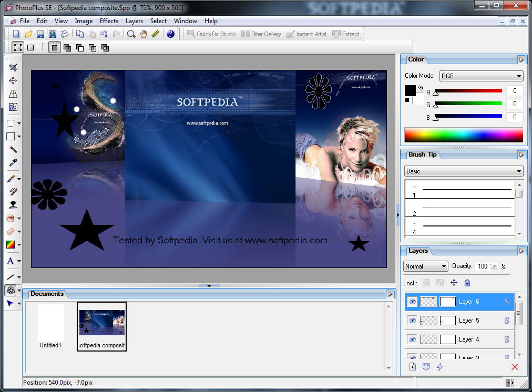
Task: Select the QuickShape flower tool
Action: pyautogui.click(x=11, y=290)
